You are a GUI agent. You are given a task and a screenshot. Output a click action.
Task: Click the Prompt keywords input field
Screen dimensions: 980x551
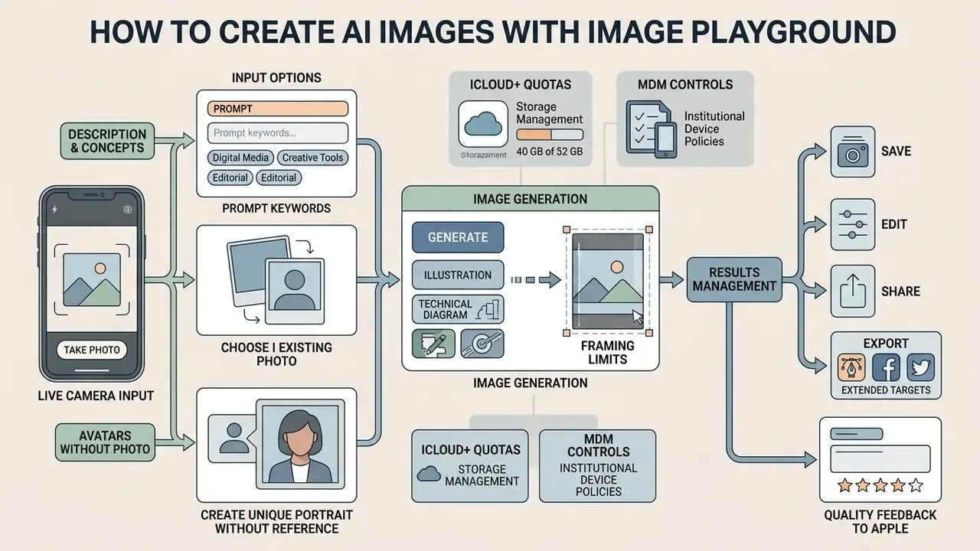[x=278, y=133]
